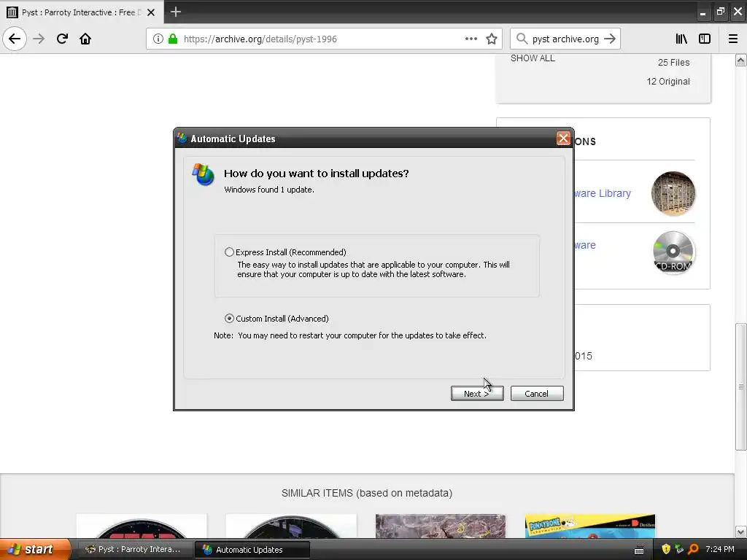Screen dimensions: 747x560
Task: Click the pyst archive.org search field
Action: tap(565, 39)
